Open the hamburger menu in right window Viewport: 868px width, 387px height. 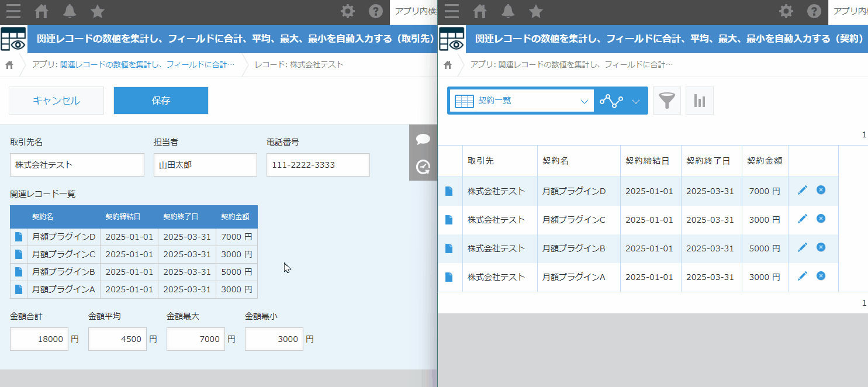point(451,11)
